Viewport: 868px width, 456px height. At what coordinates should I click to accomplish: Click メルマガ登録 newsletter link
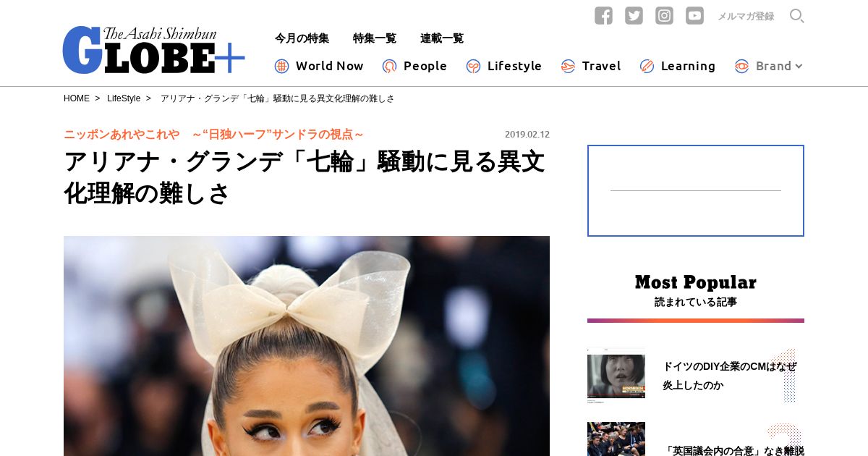point(746,16)
